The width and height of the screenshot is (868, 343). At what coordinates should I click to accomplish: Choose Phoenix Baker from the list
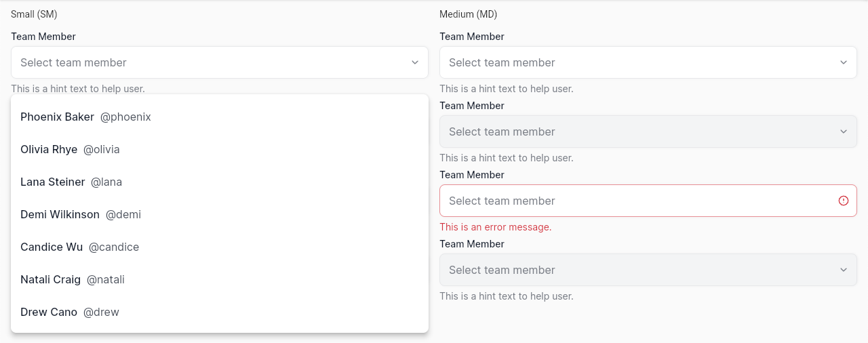point(220,117)
